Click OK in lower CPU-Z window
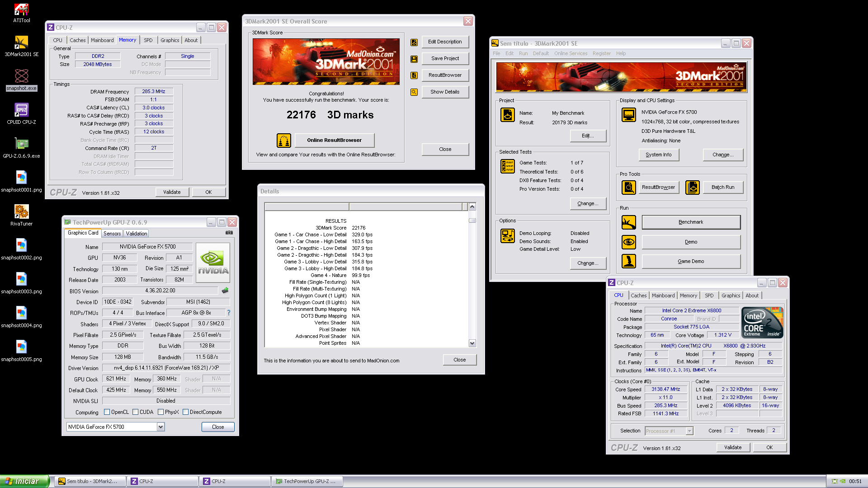The height and width of the screenshot is (488, 868). tap(769, 447)
